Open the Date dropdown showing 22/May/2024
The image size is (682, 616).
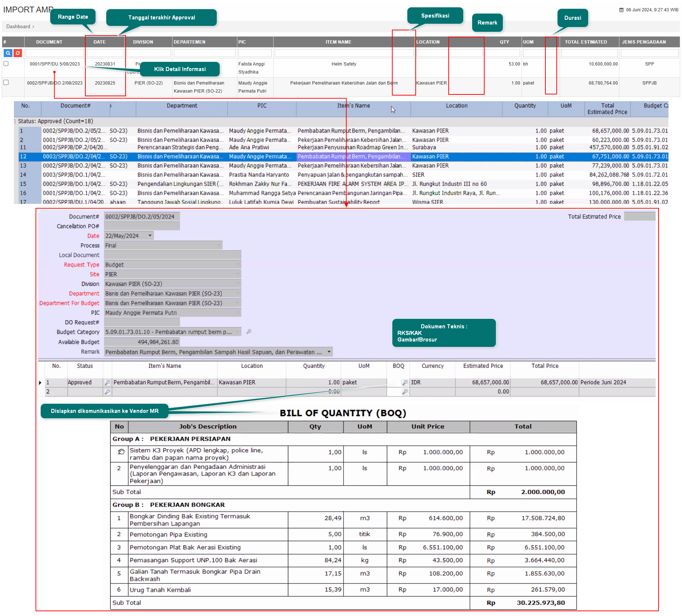tap(150, 236)
